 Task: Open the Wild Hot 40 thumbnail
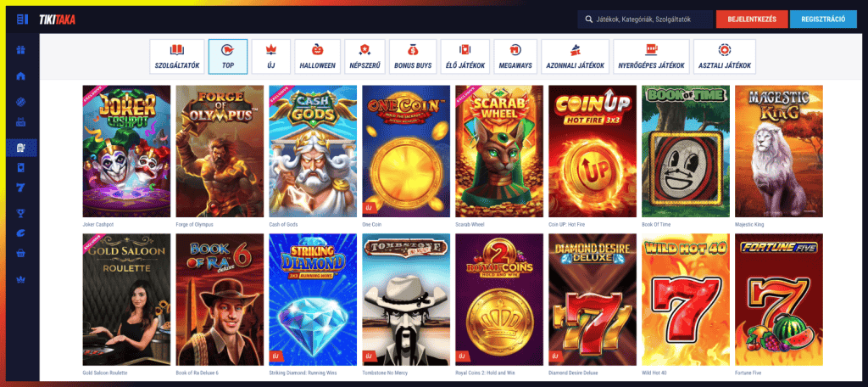(x=686, y=300)
